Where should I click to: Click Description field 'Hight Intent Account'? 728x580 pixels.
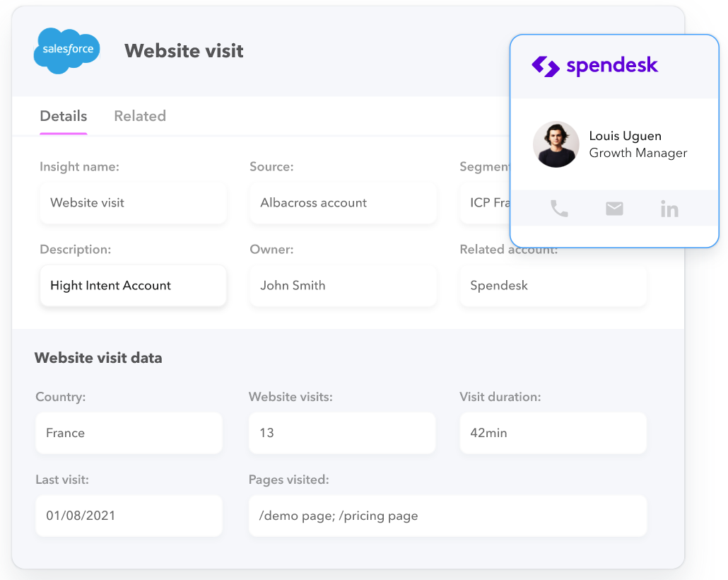coord(134,285)
